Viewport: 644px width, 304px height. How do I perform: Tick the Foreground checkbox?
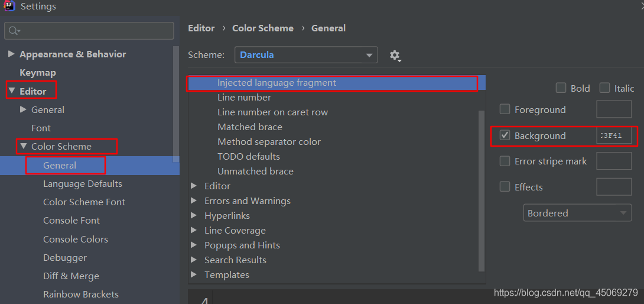505,109
